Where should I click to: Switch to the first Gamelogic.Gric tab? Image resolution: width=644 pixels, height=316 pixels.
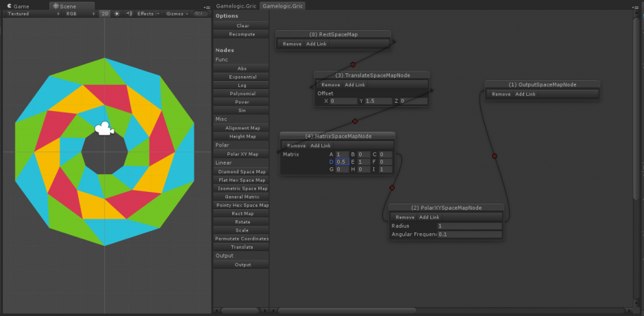click(x=236, y=6)
